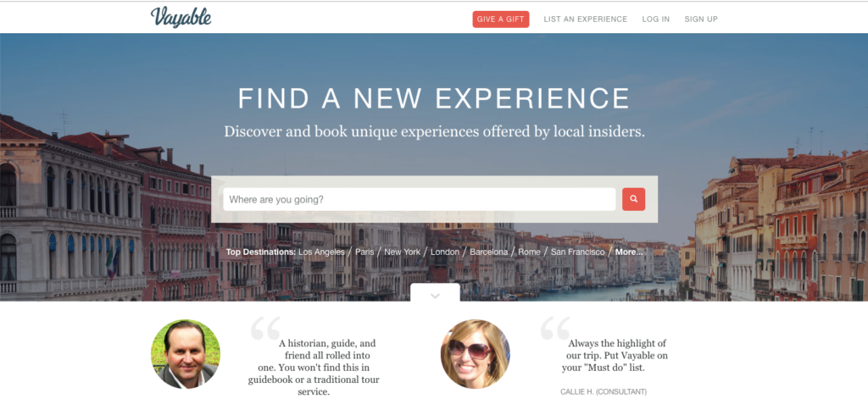The width and height of the screenshot is (868, 410).
Task: Open the Barcelona destination link
Action: [x=488, y=252]
